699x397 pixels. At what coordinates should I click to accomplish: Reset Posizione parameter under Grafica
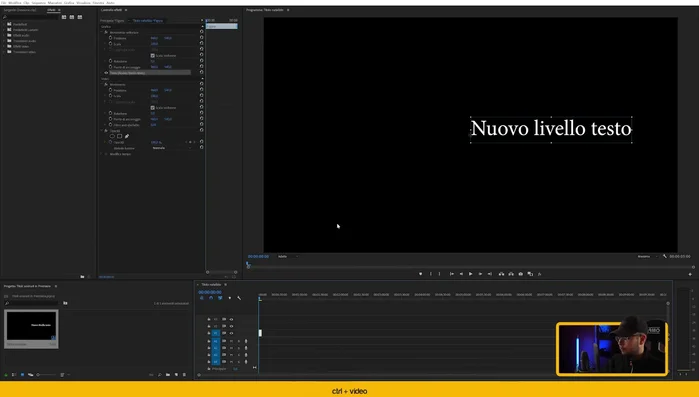tap(201, 38)
